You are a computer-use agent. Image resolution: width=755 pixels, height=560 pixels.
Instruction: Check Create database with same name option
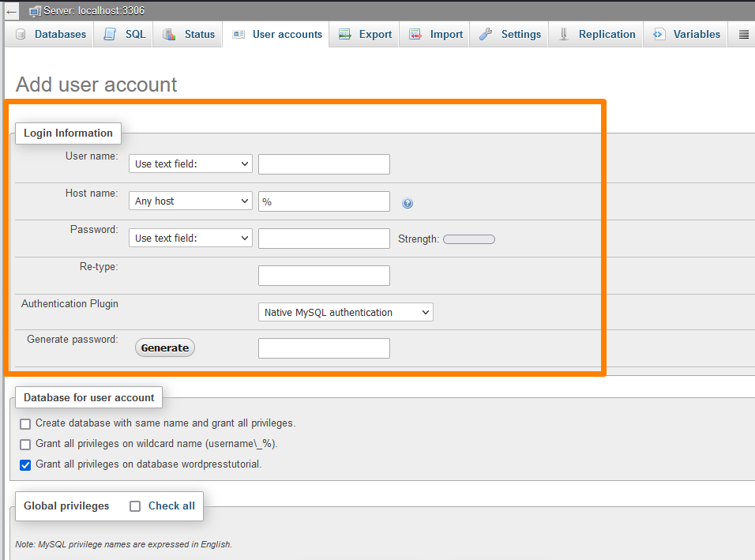[x=25, y=423]
